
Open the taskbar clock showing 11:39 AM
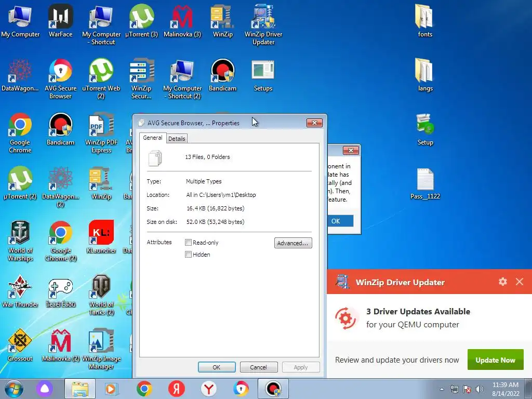click(506, 389)
